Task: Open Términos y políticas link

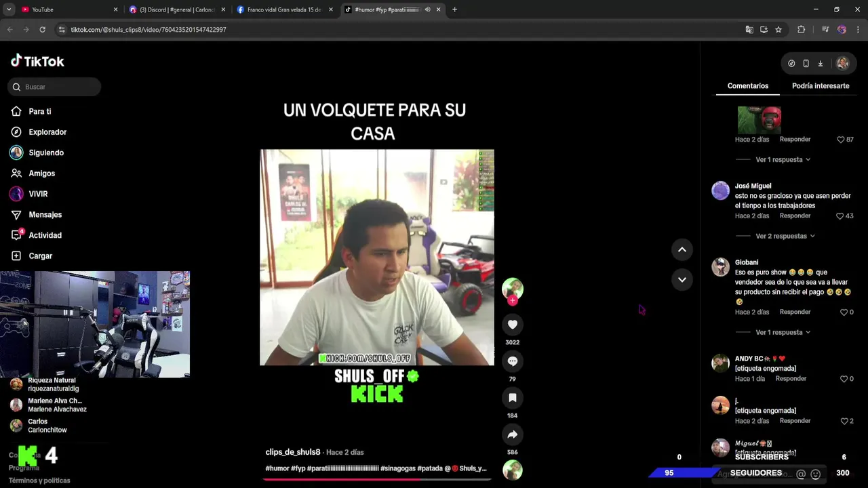Action: tap(39, 481)
